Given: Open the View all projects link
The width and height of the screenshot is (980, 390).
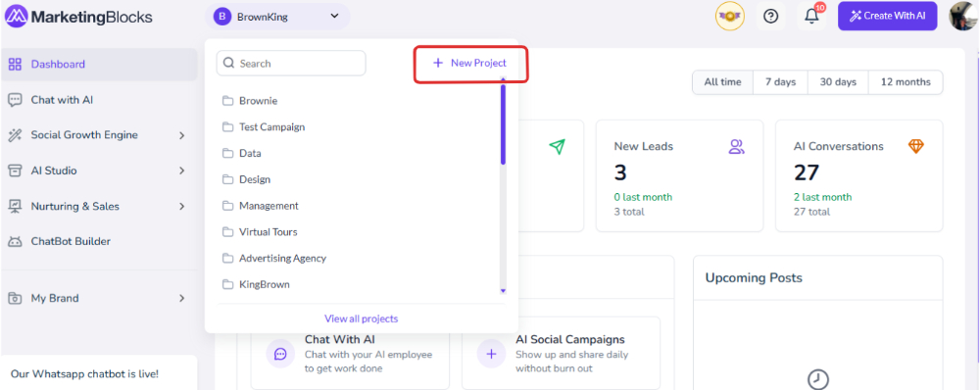Looking at the screenshot, I should coord(362,318).
